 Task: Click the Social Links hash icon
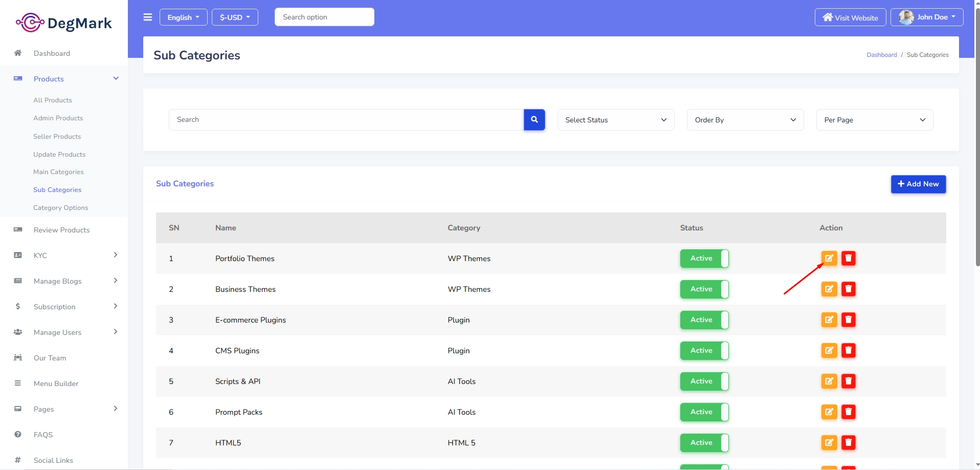tap(18, 460)
